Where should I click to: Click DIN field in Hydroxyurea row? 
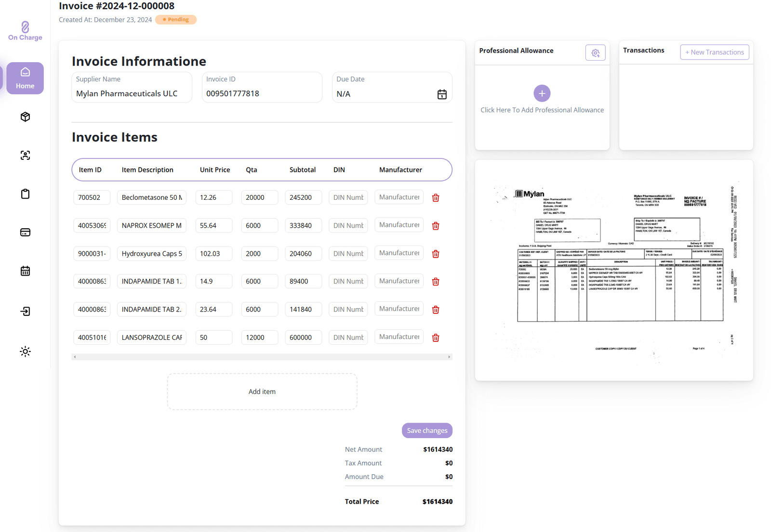click(348, 253)
